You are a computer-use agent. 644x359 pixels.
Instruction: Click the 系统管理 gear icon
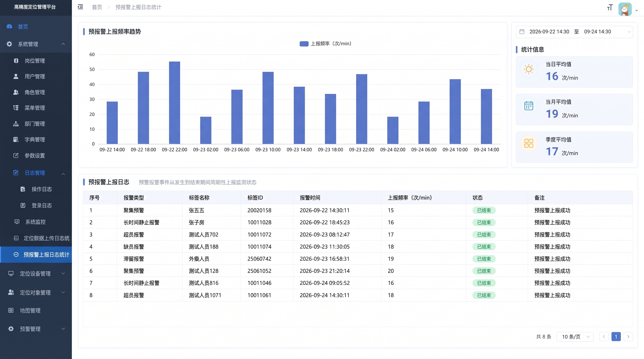coord(10,44)
